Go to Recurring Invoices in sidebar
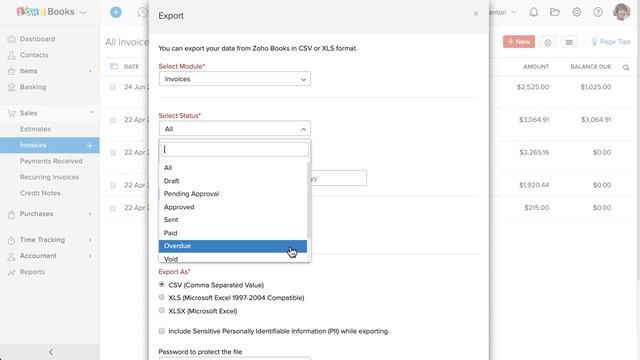The width and height of the screenshot is (640, 360). [x=49, y=177]
